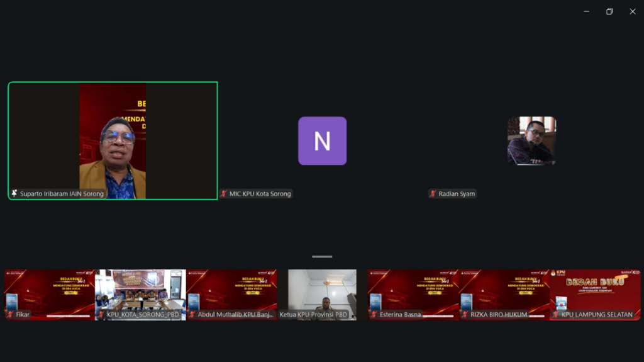Image resolution: width=644 pixels, height=362 pixels.
Task: Click muted mic icon on KPU LAMPUNG SELATAN tile
Action: pyautogui.click(x=556, y=314)
